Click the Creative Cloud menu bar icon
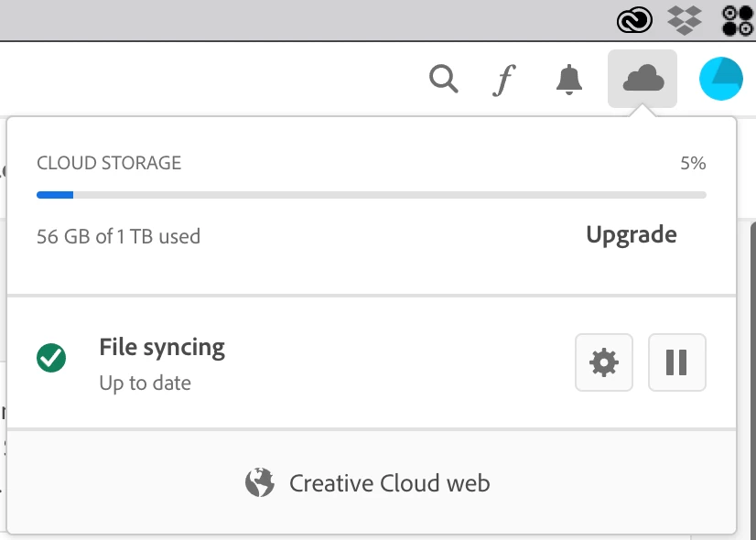Viewport: 756px width, 540px height. [634, 20]
